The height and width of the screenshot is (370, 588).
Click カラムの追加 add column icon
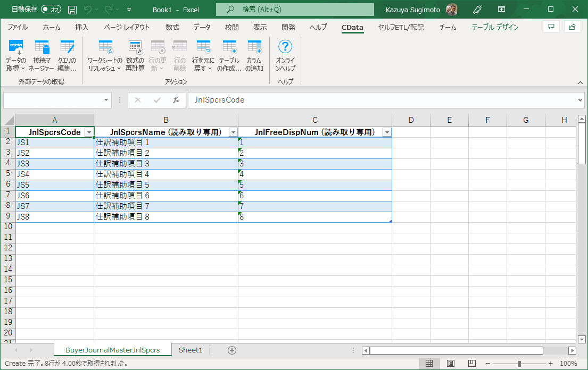254,56
